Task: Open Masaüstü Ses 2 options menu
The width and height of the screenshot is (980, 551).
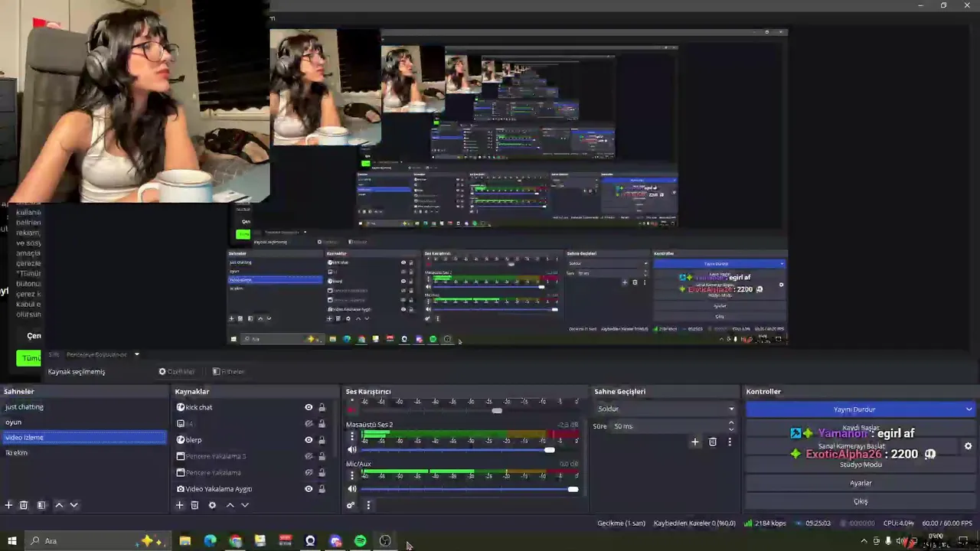Action: (x=352, y=436)
